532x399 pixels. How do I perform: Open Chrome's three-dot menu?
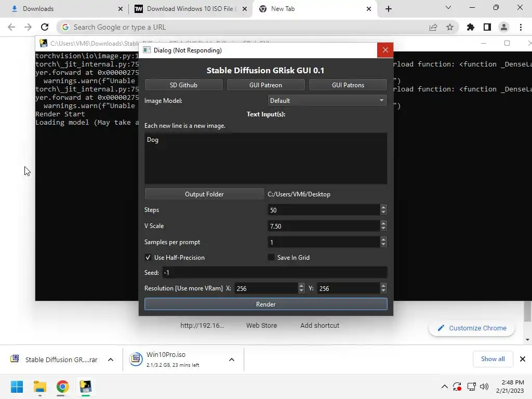click(521, 27)
